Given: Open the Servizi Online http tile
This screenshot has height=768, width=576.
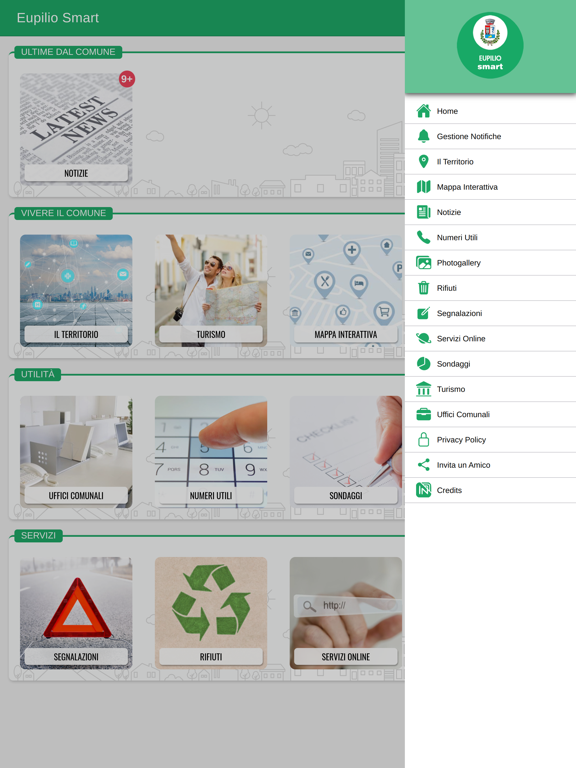Looking at the screenshot, I should click(x=346, y=613).
